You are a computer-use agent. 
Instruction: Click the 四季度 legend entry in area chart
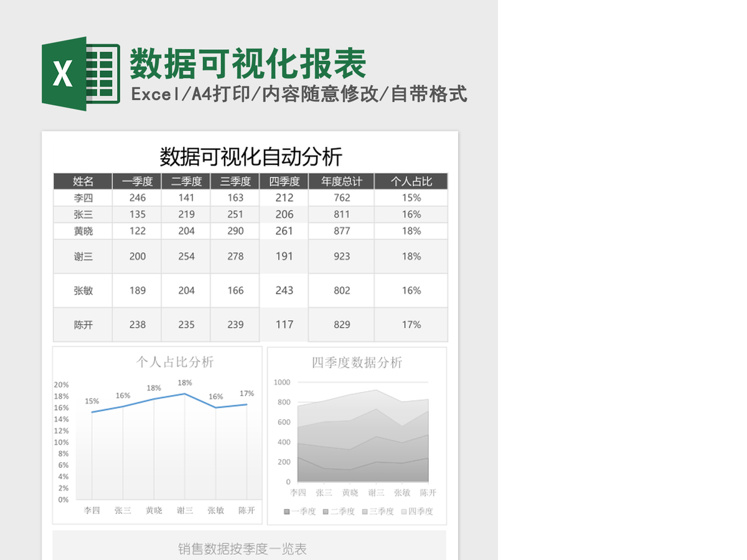tap(417, 511)
